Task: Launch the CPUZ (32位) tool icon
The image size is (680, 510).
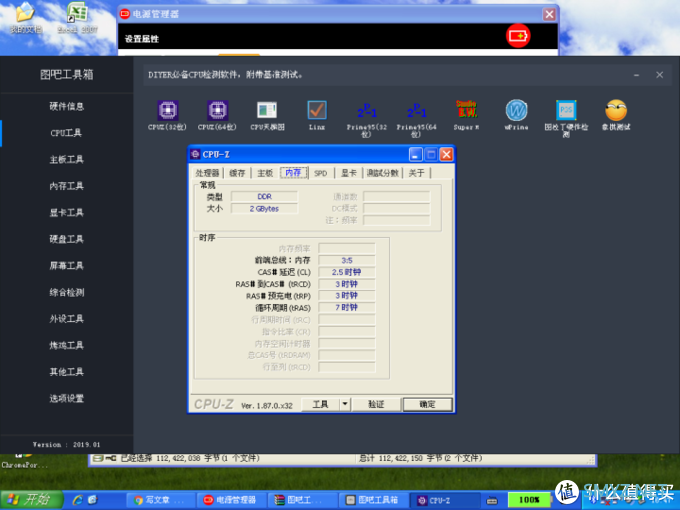Action: click(167, 111)
